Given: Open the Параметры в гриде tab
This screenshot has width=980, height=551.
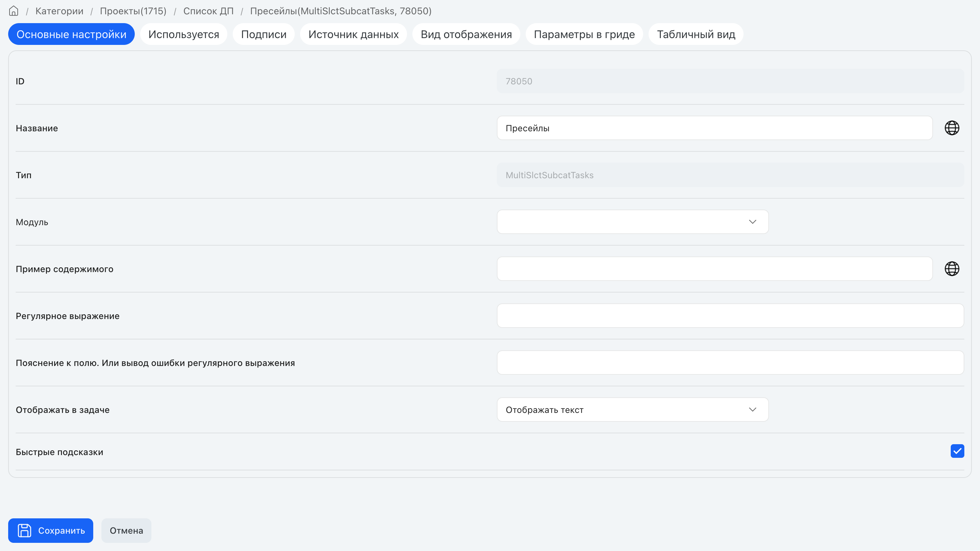Looking at the screenshot, I should click(x=584, y=34).
